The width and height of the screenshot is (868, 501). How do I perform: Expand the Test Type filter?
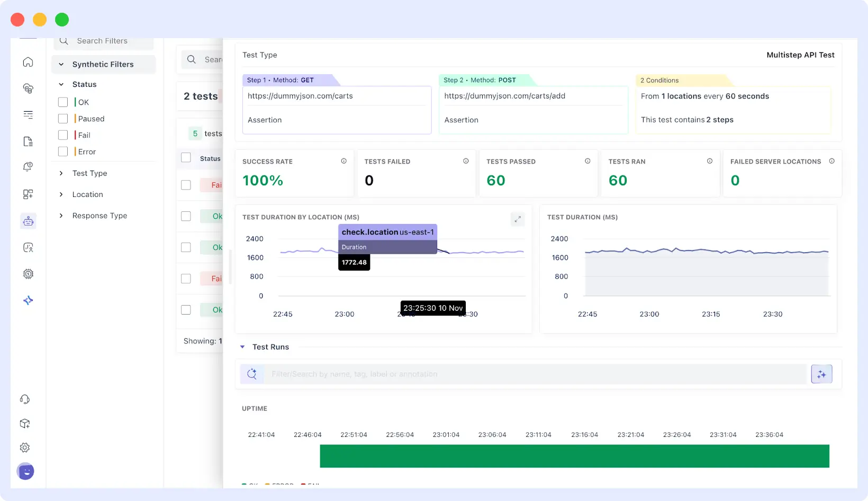60,173
